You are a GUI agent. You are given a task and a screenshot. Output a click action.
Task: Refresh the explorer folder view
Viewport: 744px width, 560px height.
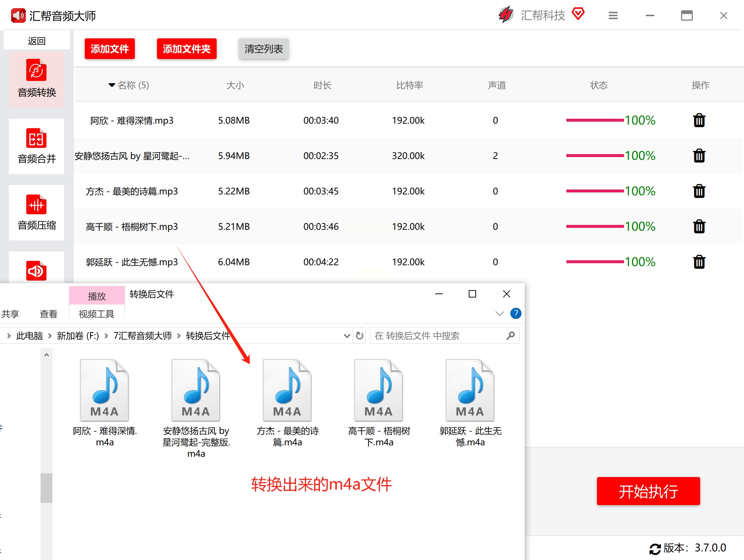click(359, 335)
